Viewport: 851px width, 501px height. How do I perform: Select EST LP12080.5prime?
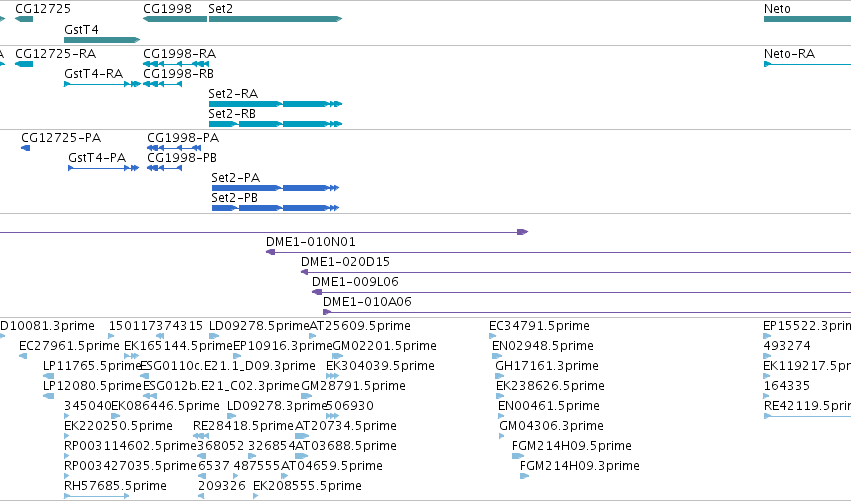(x=92, y=386)
